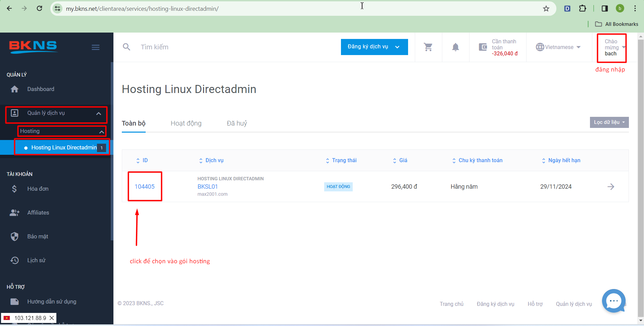
Task: Switch to the Đã huỷ tab
Action: pos(237,123)
